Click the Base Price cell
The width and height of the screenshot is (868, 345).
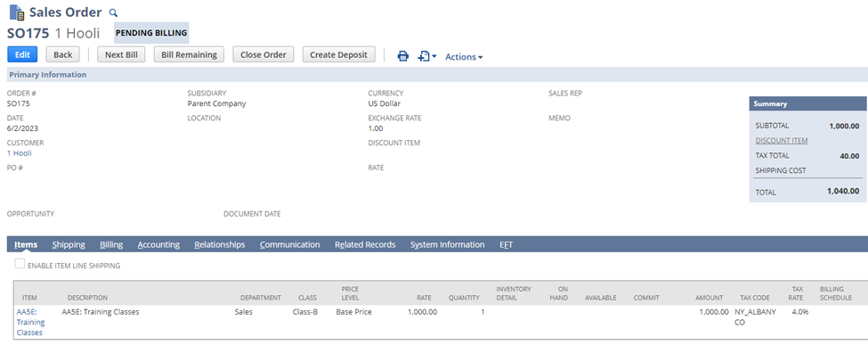353,312
